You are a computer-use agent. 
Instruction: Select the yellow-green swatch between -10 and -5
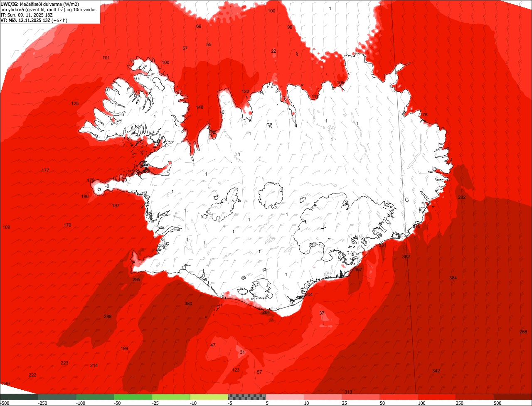[x=209, y=397]
